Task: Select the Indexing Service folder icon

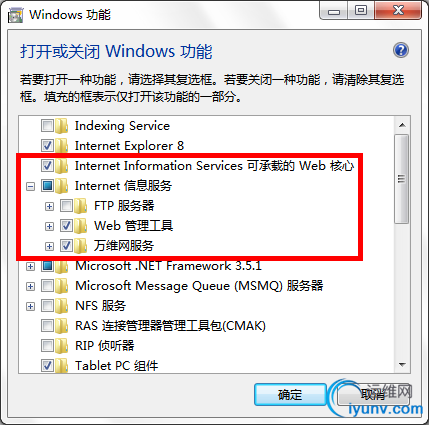Action: pos(62,126)
